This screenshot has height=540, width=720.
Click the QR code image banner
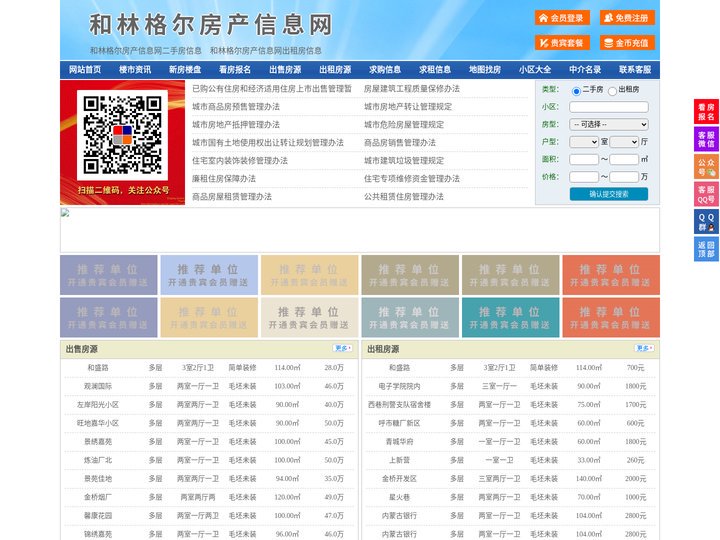(x=123, y=142)
